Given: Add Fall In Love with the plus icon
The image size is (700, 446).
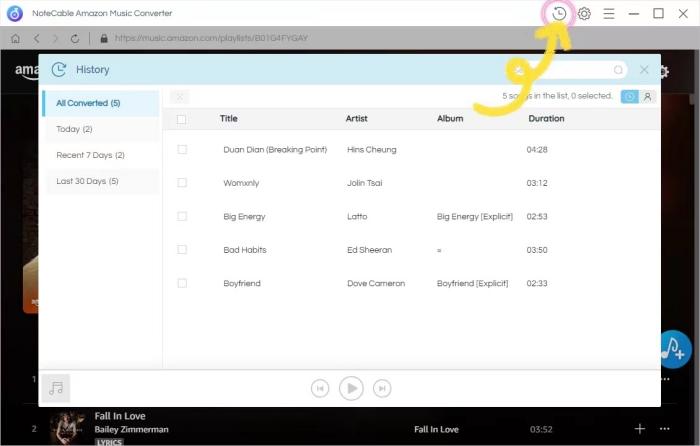Looking at the screenshot, I should pyautogui.click(x=639, y=429).
